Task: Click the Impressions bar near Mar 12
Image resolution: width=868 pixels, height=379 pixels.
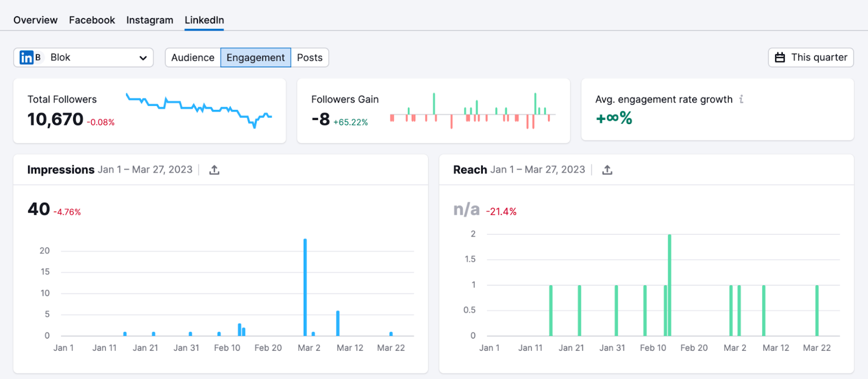Action: click(337, 324)
